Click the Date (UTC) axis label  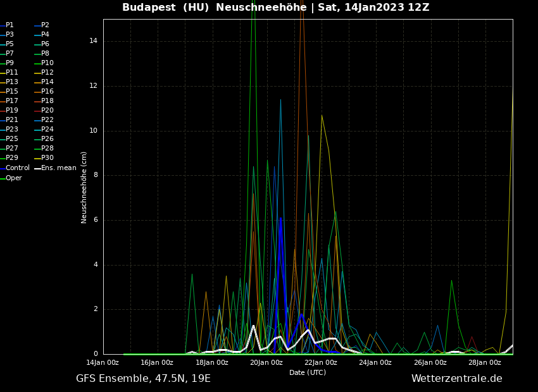tap(308, 373)
